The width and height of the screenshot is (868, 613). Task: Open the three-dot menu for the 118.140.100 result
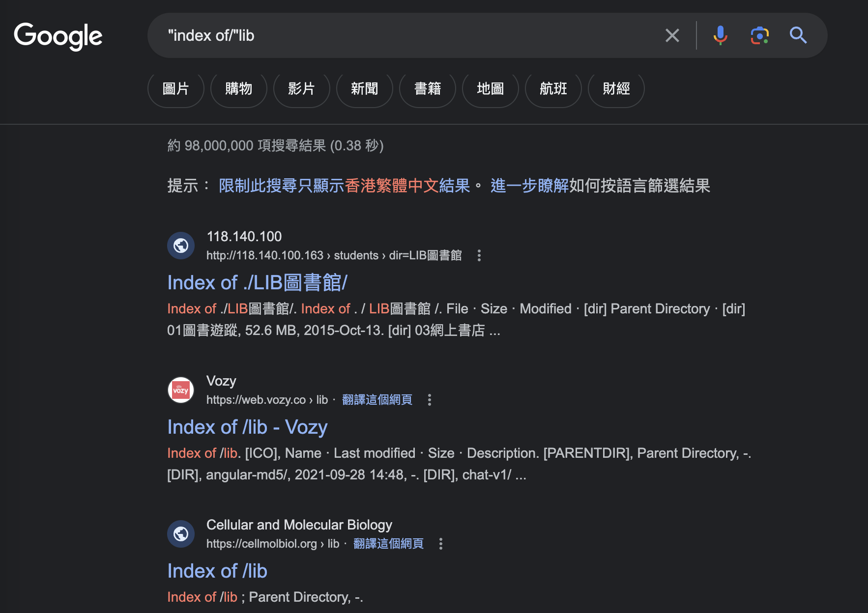479,255
